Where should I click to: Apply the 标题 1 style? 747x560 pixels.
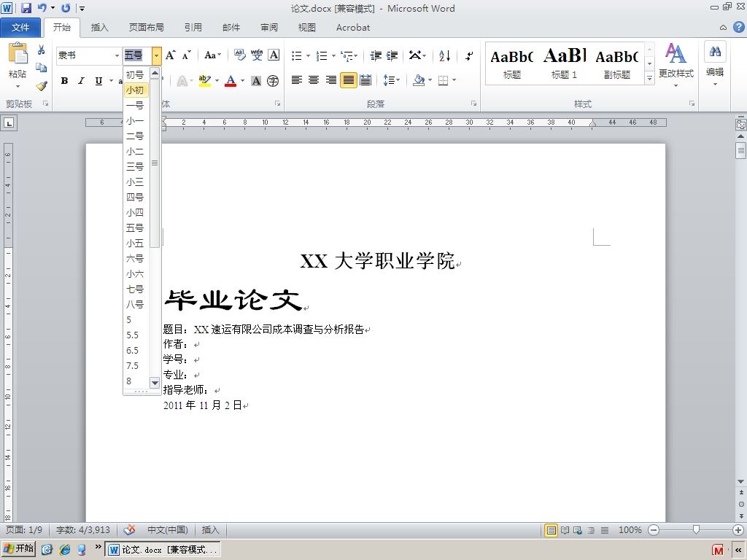point(564,63)
